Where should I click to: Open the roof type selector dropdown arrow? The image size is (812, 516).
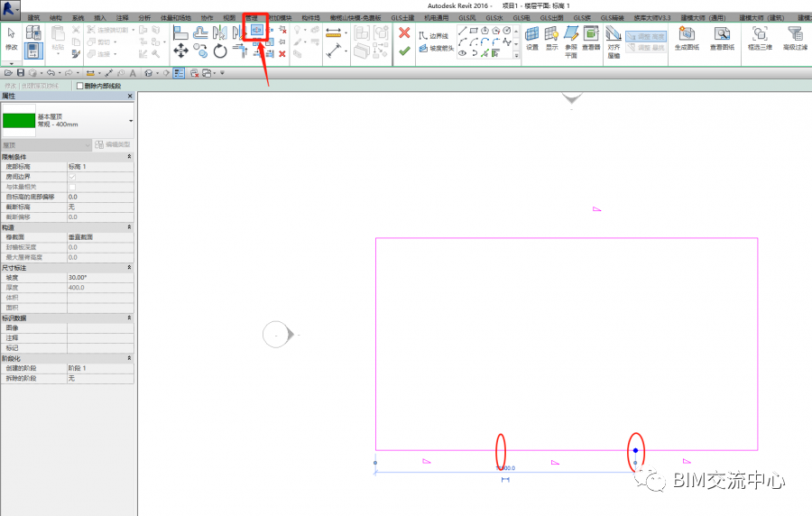[131, 121]
